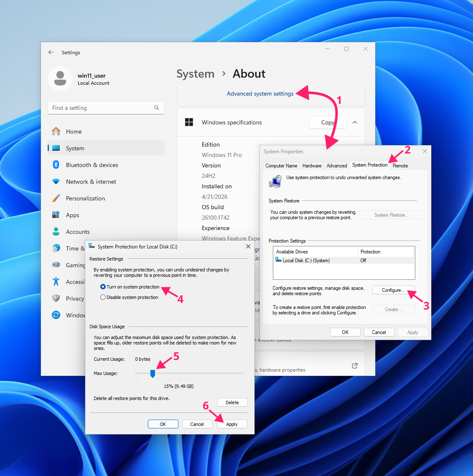
Task: Click the Windows Update sync icon
Action: click(56, 315)
